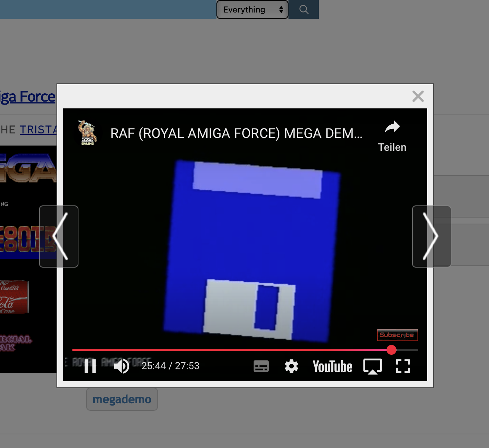
Task: Open the TRISTAR group link
Action: [x=38, y=130]
